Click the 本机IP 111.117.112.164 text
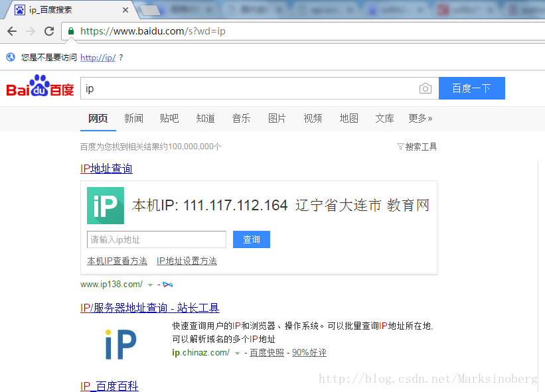The width and height of the screenshot is (545, 392). (x=210, y=205)
